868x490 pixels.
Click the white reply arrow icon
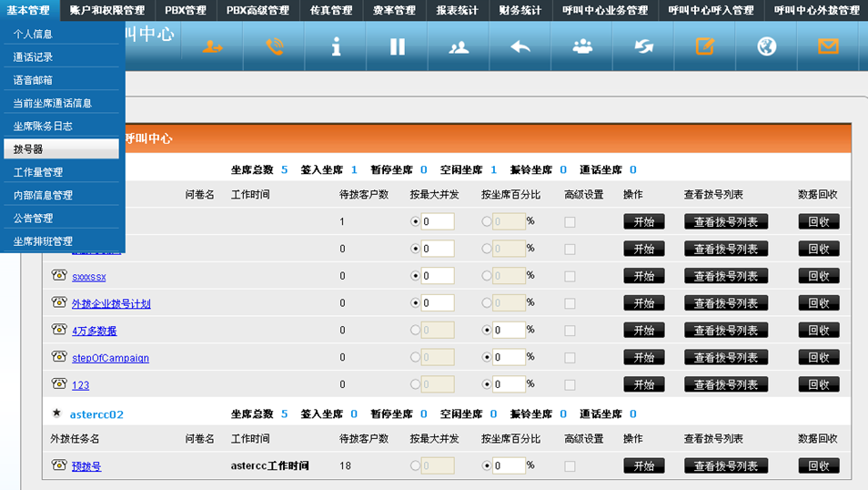tap(520, 46)
